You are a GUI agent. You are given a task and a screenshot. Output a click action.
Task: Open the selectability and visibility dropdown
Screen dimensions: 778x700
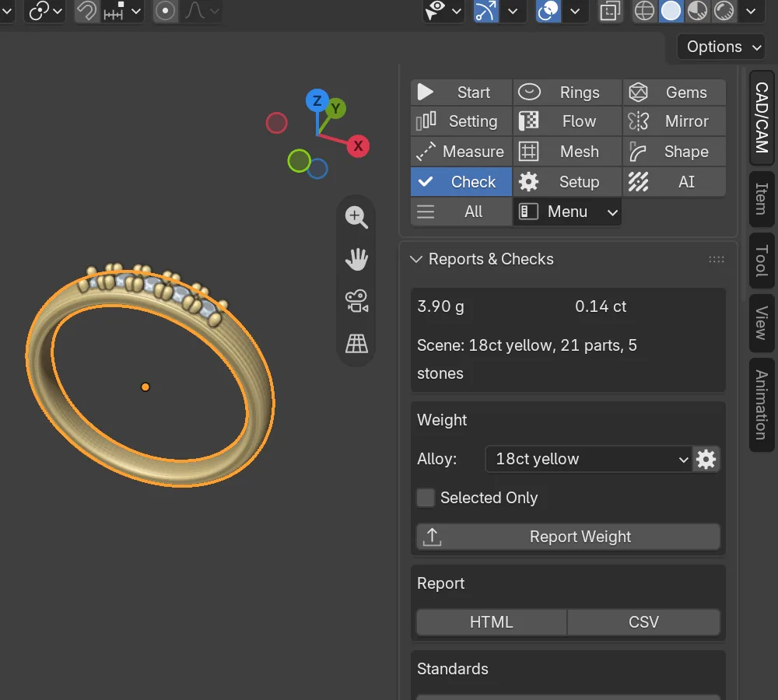click(457, 11)
